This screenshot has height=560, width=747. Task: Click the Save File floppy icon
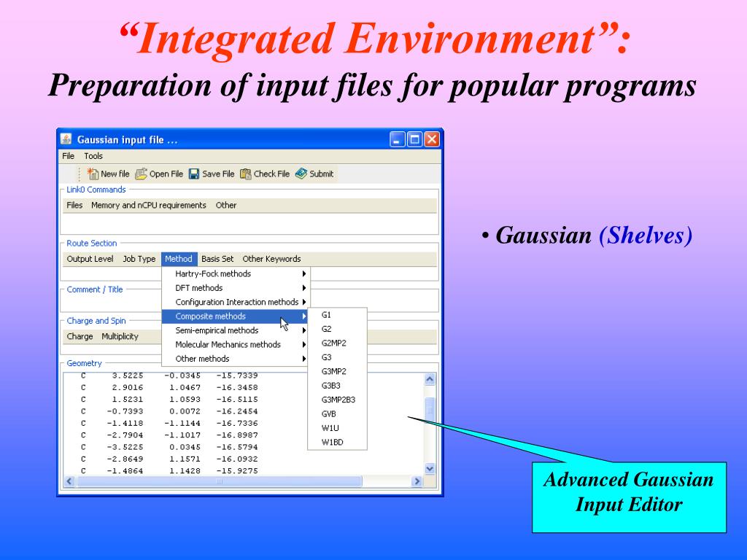point(194,174)
